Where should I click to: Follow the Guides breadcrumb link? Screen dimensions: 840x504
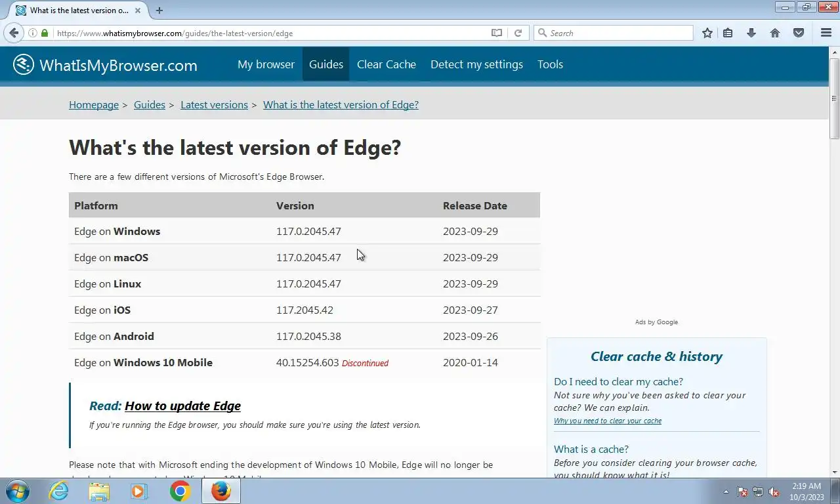150,105
